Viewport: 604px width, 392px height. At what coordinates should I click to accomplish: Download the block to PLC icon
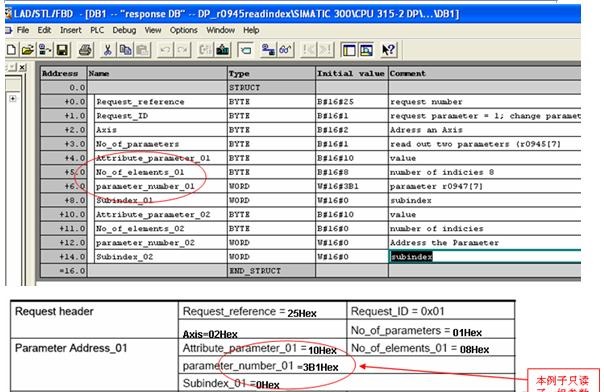pyautogui.click(x=223, y=50)
